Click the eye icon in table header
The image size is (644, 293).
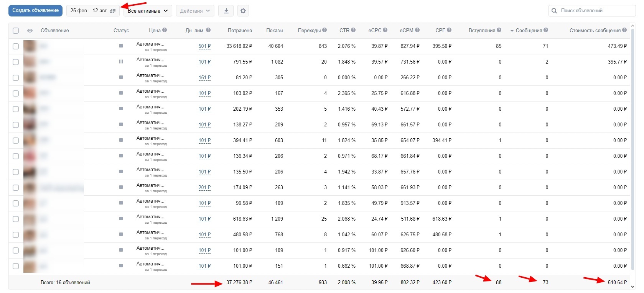click(30, 31)
